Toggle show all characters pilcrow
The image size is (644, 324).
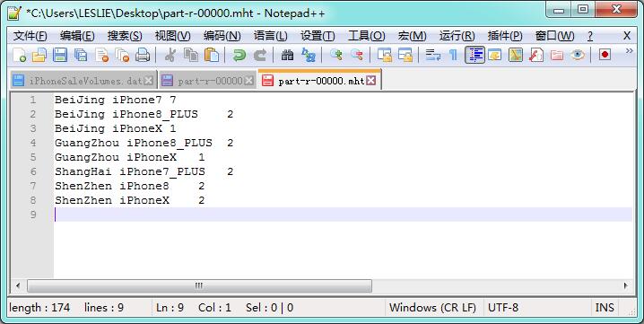[454, 55]
